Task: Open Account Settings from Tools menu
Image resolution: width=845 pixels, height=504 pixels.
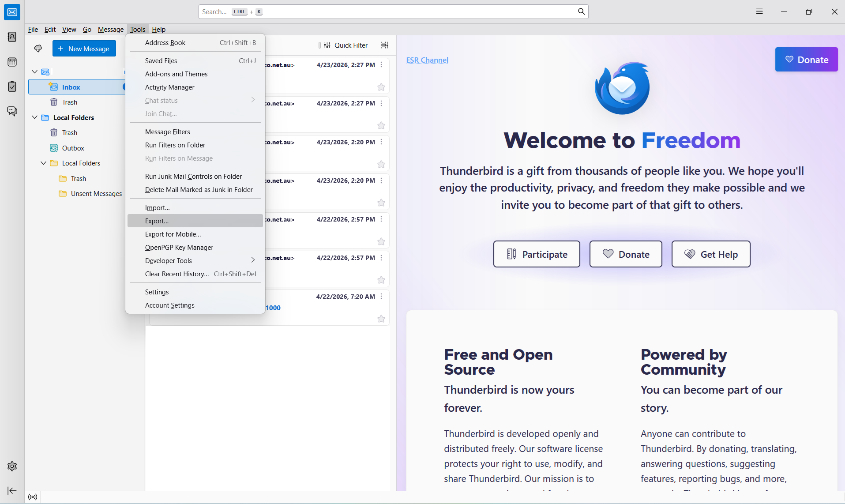Action: pyautogui.click(x=195, y=305)
